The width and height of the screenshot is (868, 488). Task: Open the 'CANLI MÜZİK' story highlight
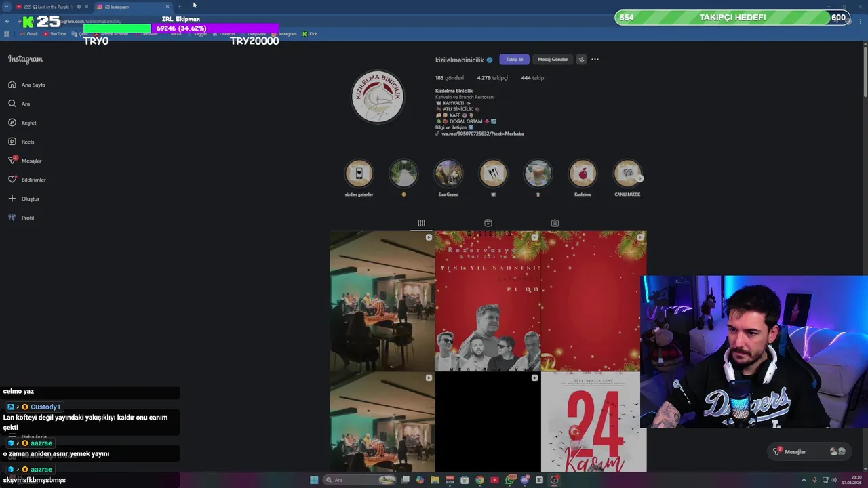tap(626, 174)
